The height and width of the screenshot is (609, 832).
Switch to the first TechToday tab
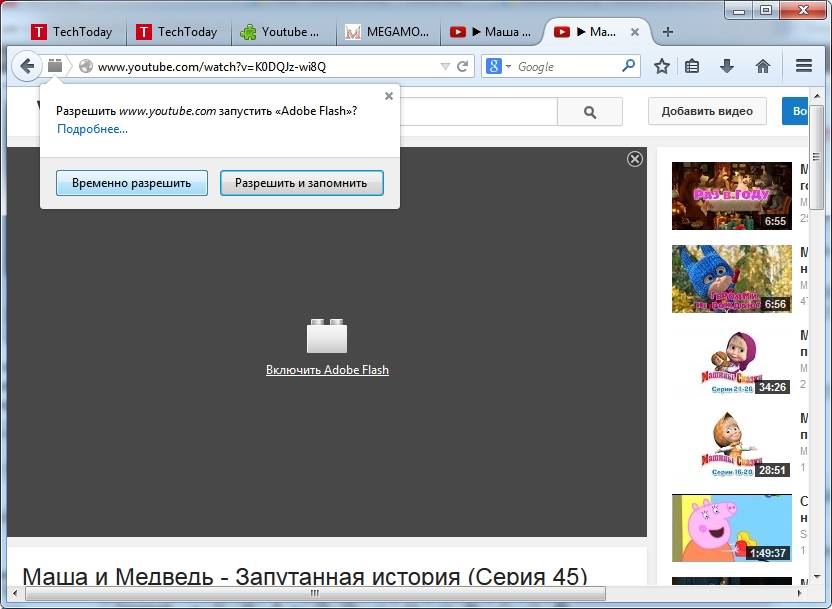tap(72, 32)
